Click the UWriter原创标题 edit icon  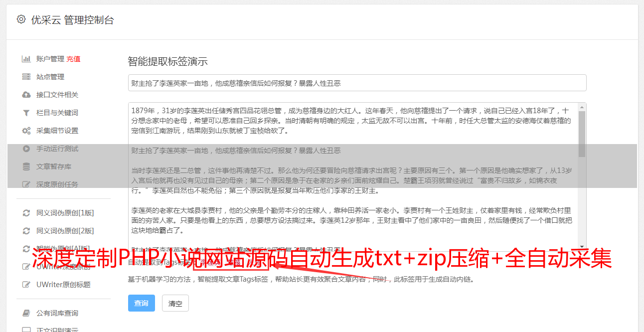click(x=26, y=285)
